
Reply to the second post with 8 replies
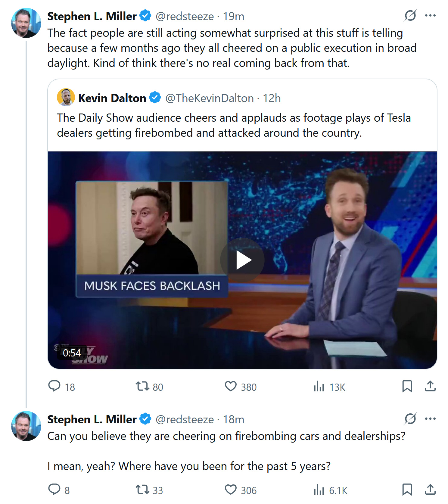tap(54, 490)
